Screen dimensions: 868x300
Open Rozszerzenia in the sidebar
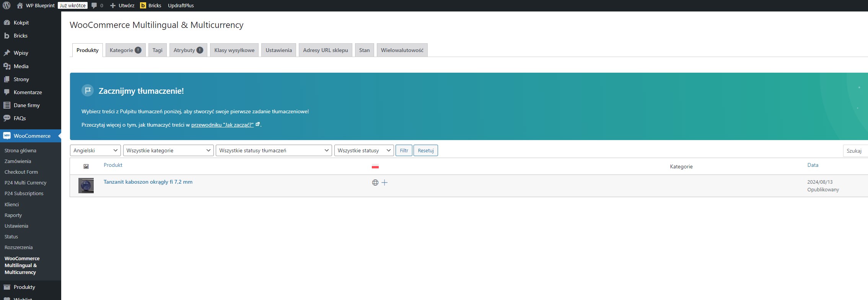click(18, 247)
